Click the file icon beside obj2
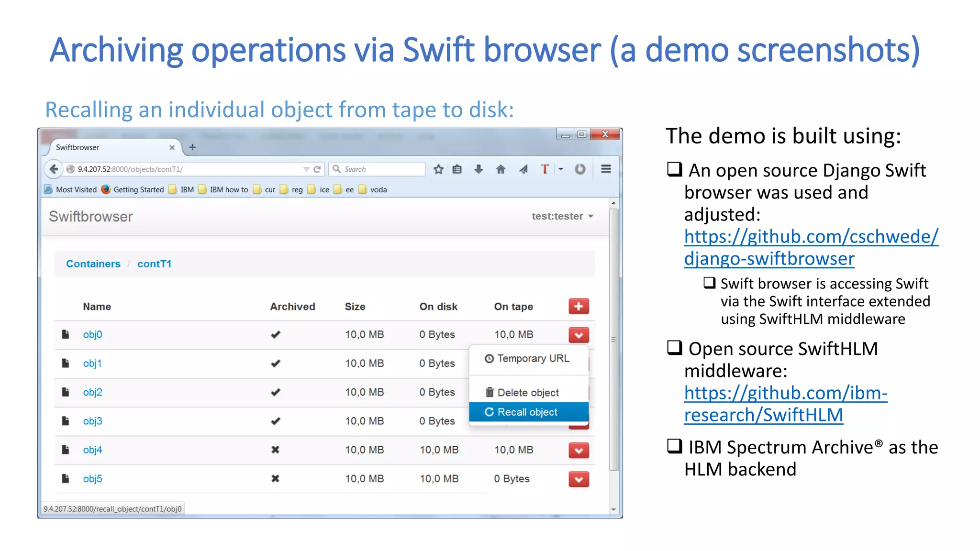The height and width of the screenshot is (551, 980). pyautogui.click(x=66, y=392)
